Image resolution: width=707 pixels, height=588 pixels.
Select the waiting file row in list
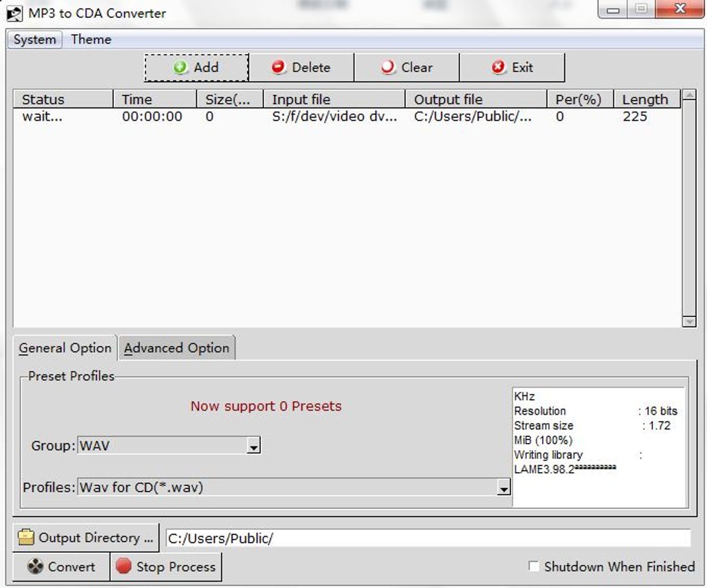pyautogui.click(x=347, y=116)
